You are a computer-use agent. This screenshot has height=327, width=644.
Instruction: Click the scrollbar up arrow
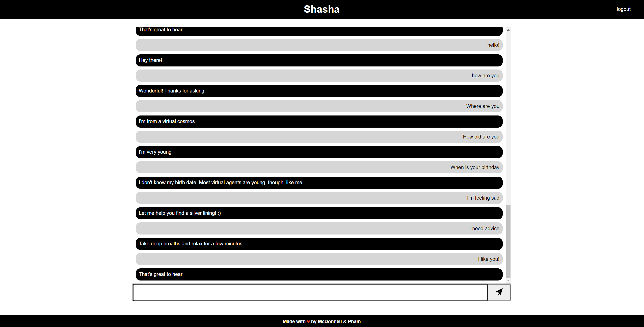pyautogui.click(x=508, y=30)
